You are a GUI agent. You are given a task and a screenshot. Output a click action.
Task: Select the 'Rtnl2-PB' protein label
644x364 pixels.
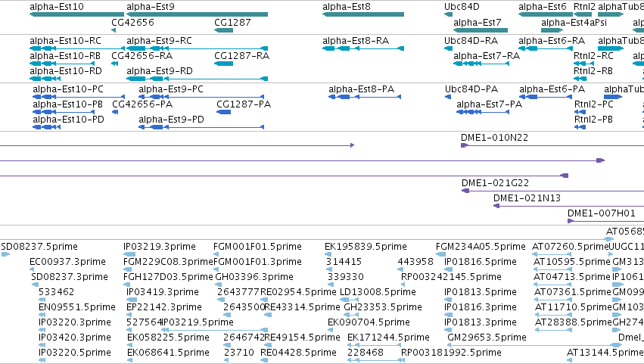pos(593,120)
